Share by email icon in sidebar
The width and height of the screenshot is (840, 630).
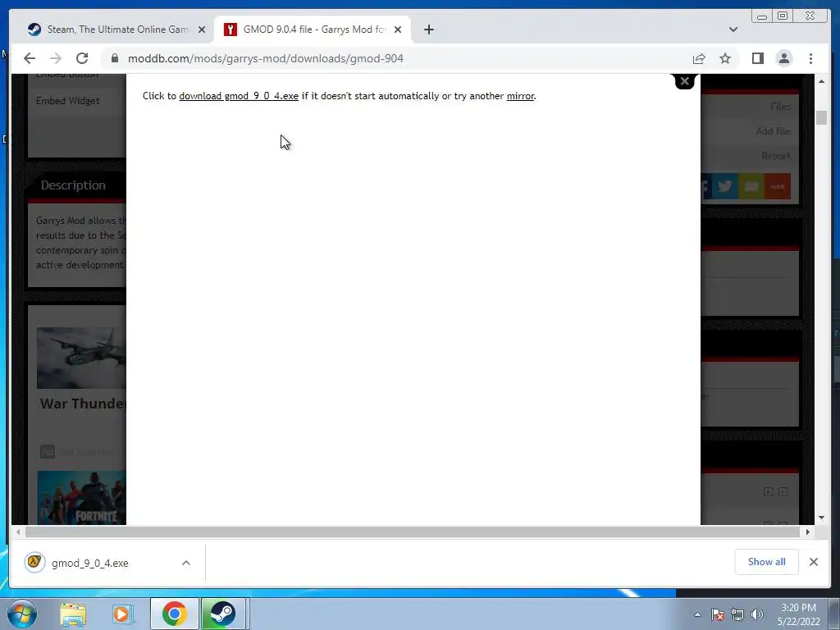(x=751, y=186)
